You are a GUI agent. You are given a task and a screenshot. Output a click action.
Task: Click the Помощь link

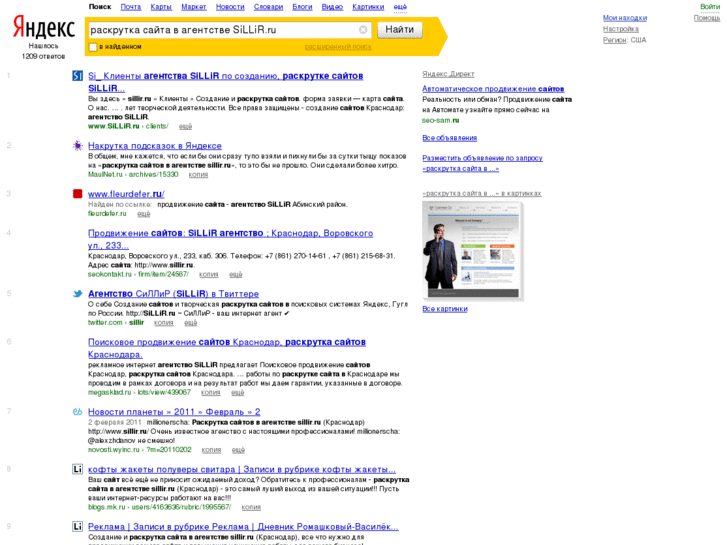[x=707, y=18]
